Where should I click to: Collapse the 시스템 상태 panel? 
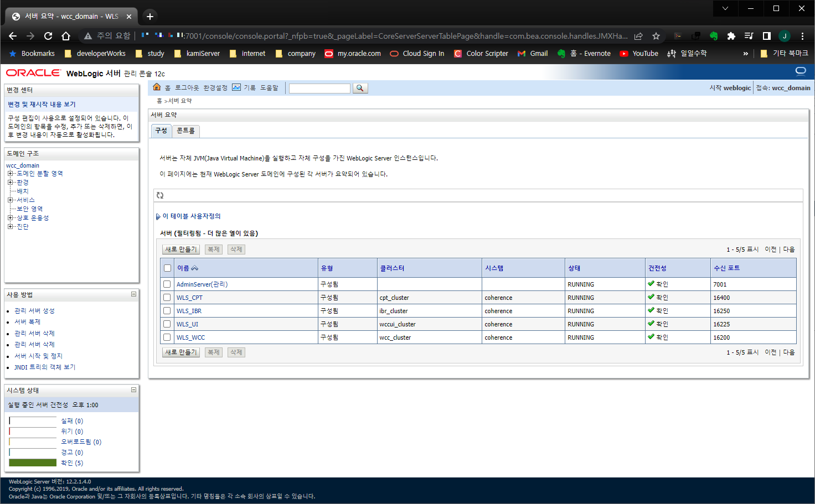133,390
